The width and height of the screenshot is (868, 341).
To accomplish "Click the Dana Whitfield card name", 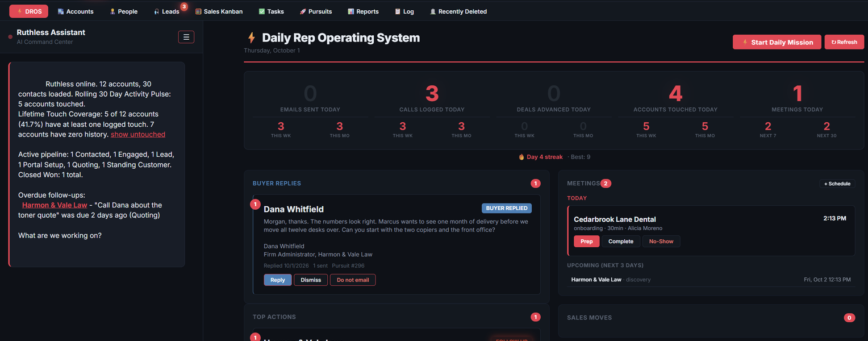I will pos(294,209).
